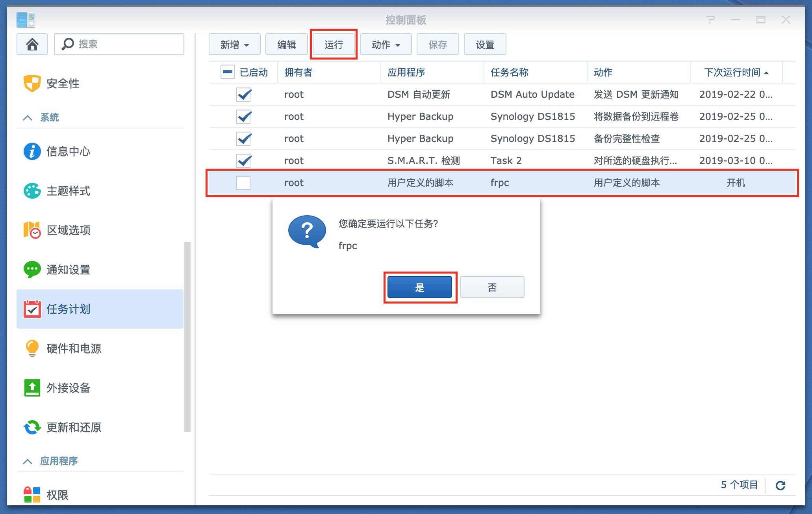The height and width of the screenshot is (514, 812).
Task: Click the 编辑 button
Action: tap(287, 45)
